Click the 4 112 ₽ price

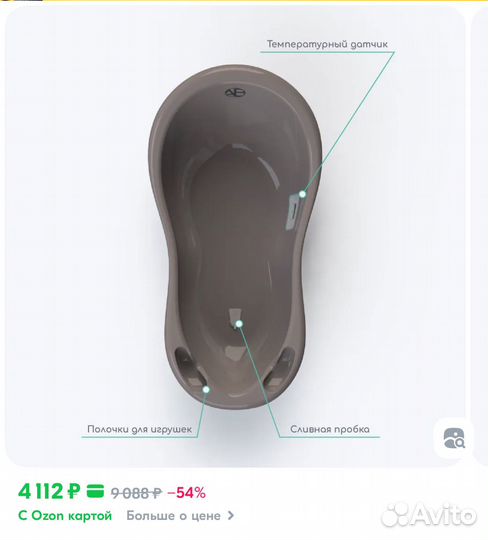[49, 491]
